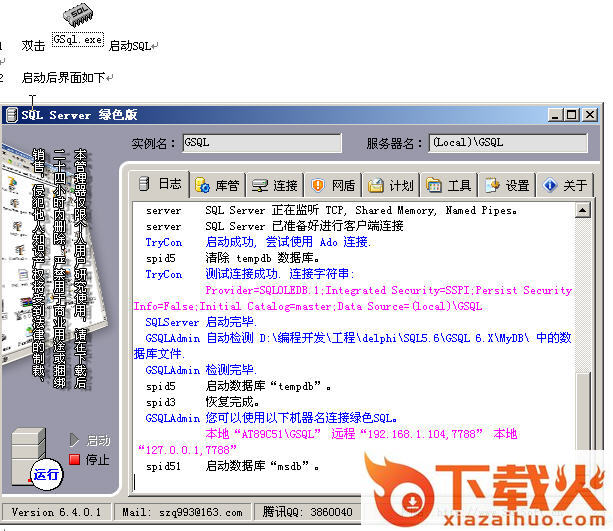Click the SQL Server title bar database icon
Screen dimensions: 613x531
coord(12,115)
